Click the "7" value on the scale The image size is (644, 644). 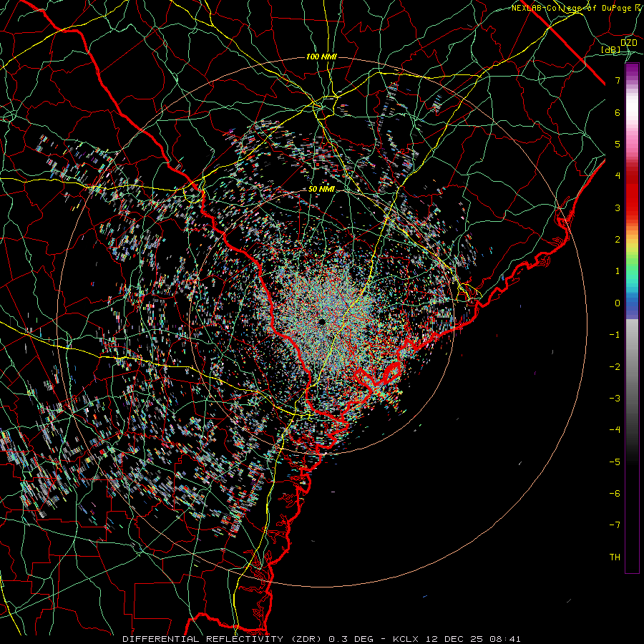[618, 80]
